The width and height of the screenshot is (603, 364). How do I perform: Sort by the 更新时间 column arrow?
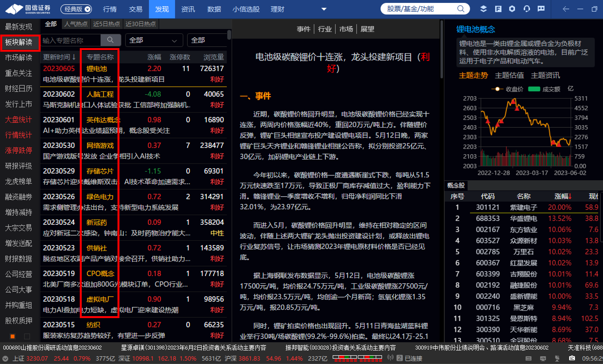click(x=74, y=57)
